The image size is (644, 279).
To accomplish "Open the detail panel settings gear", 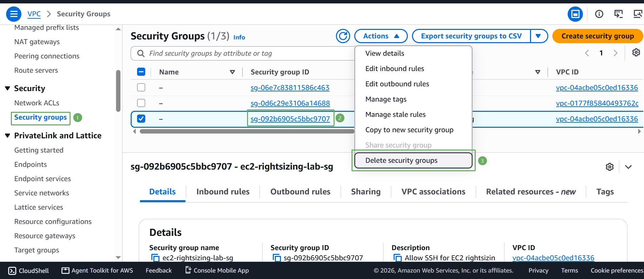I will tap(610, 167).
